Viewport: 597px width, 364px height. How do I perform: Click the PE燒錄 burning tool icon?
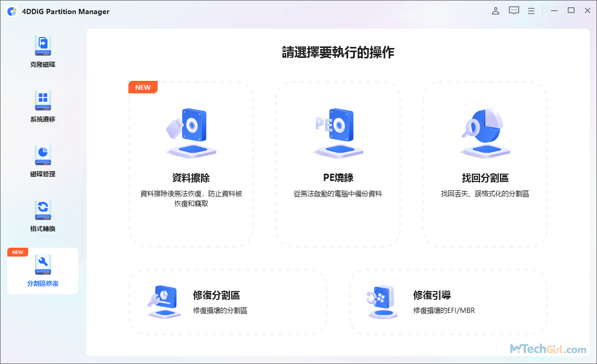(x=338, y=130)
